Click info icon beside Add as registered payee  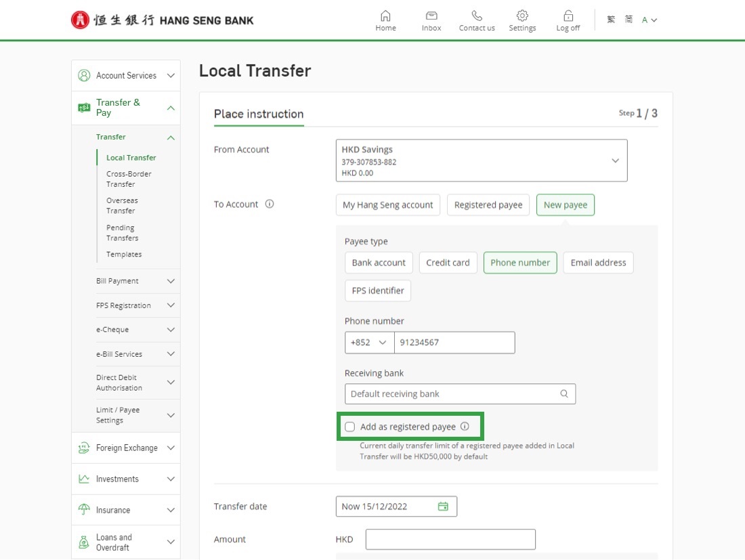click(465, 427)
